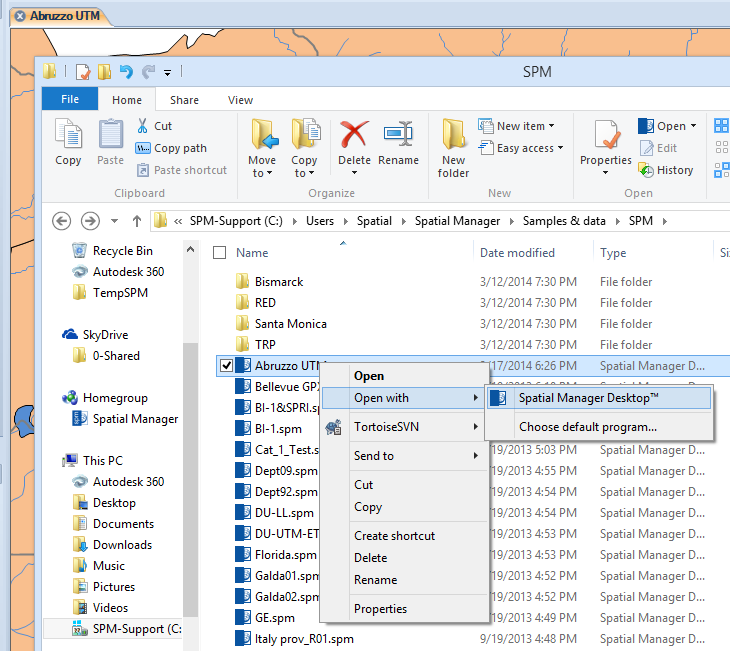Click the Rename icon in the ribbon
Screen dimensions: 730x651
coord(398,136)
